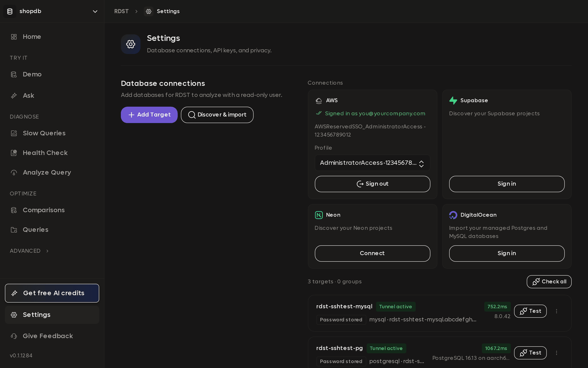Click the large Settings header gear icon
The image size is (588, 368).
pyautogui.click(x=131, y=44)
